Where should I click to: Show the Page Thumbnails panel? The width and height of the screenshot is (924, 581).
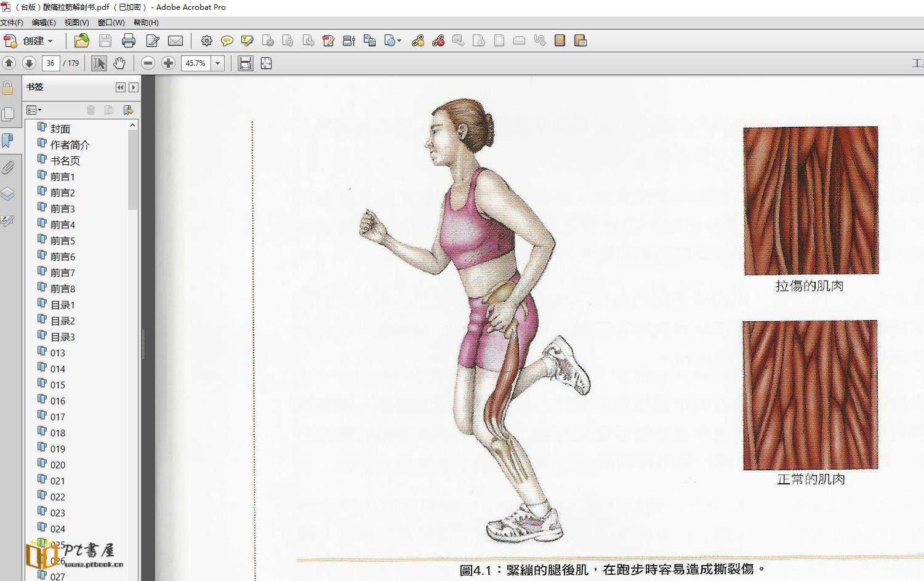pos(8,114)
